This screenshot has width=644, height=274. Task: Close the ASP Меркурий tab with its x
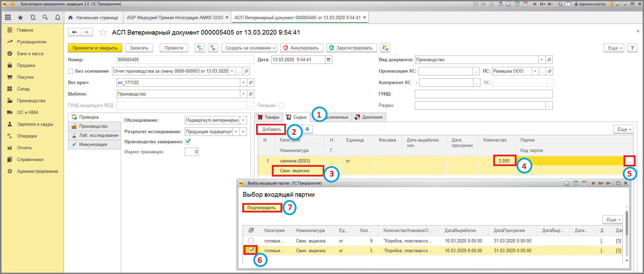pos(227,17)
